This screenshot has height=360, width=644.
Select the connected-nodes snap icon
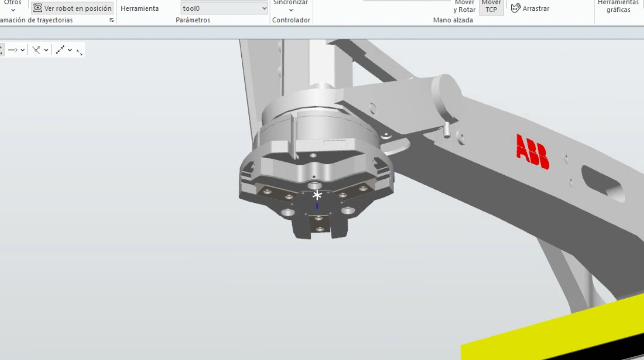[x=36, y=50]
